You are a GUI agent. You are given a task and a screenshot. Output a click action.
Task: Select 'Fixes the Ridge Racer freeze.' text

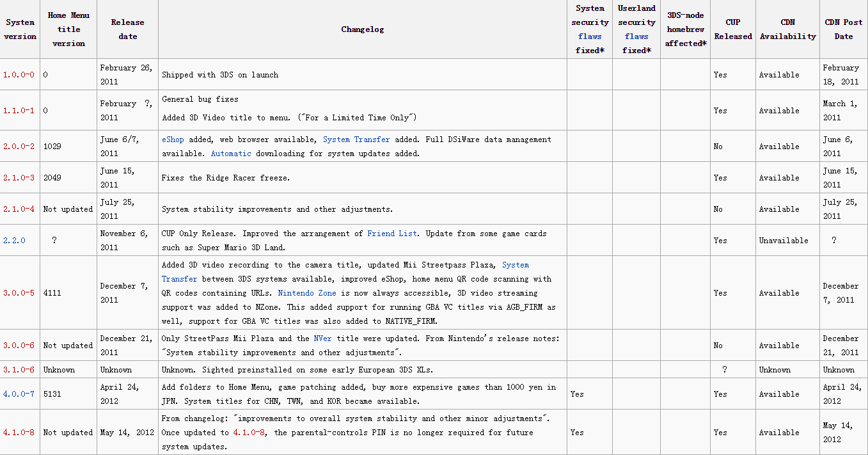click(226, 178)
